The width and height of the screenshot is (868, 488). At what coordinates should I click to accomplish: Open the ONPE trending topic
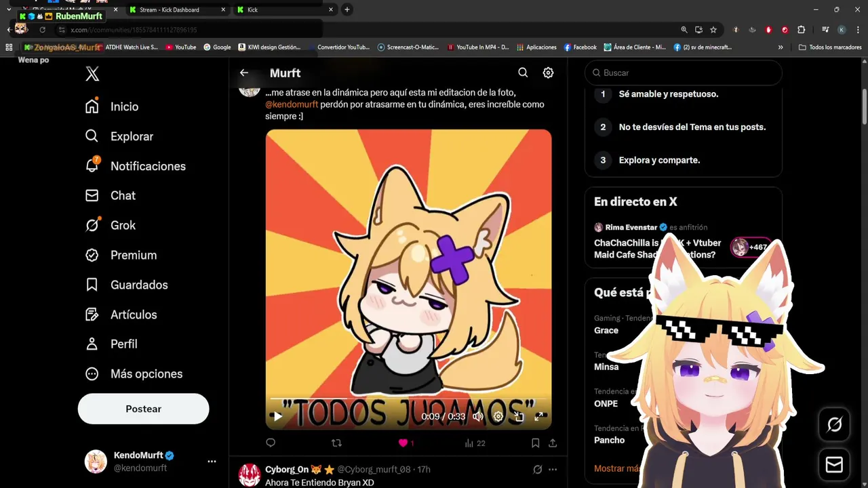[606, 403]
